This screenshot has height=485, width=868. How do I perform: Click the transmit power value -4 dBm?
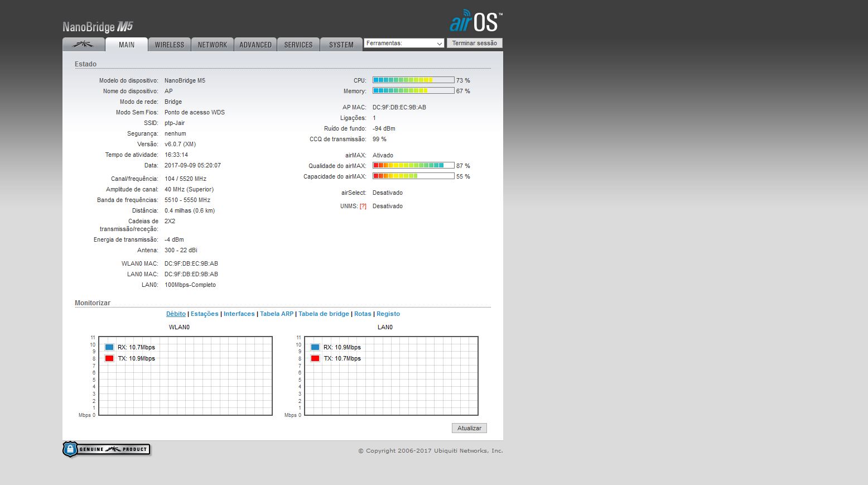click(174, 240)
